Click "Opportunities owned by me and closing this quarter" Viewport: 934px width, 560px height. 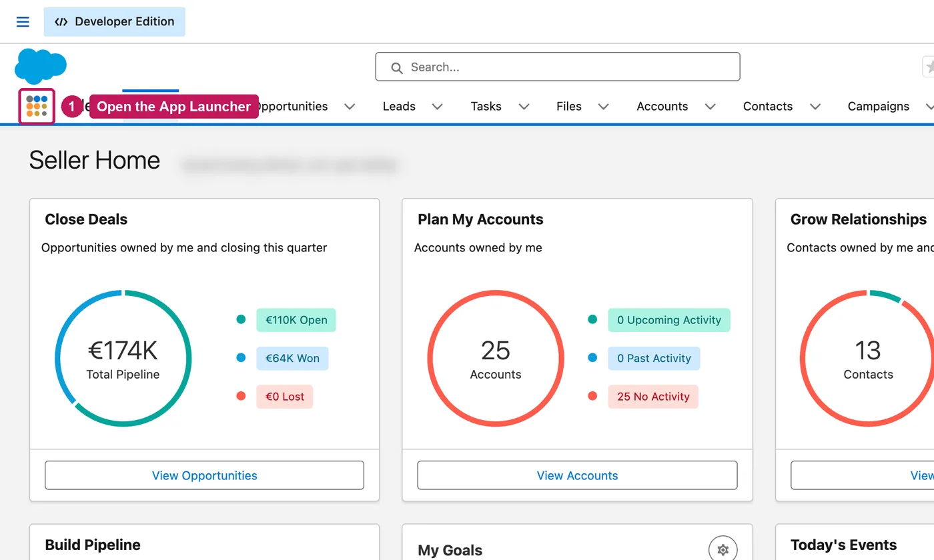(x=184, y=248)
